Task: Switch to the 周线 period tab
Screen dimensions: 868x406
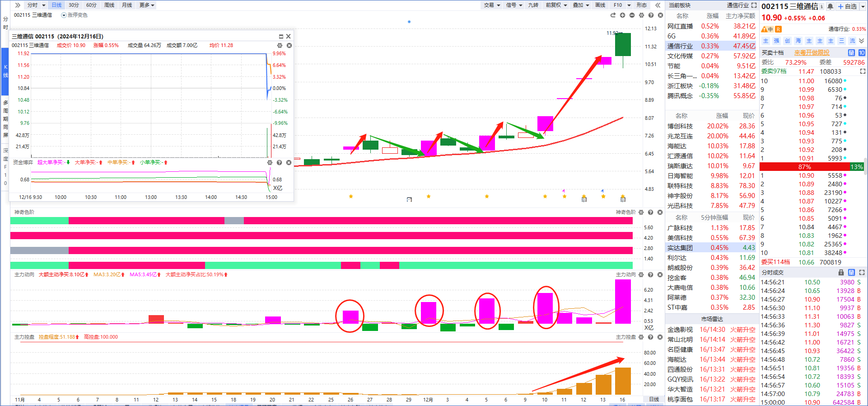Action: pyautogui.click(x=109, y=5)
